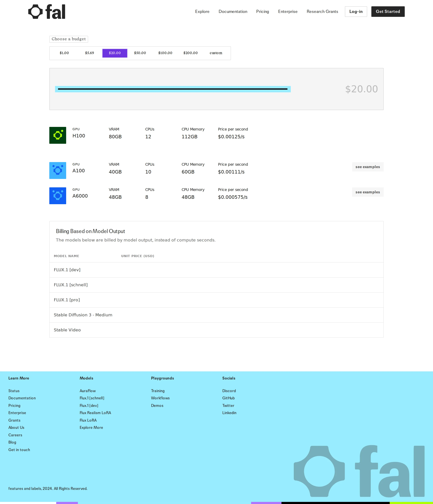Click the Stable Video table row
Screen dimensions: 433x504
[x=216, y=330]
